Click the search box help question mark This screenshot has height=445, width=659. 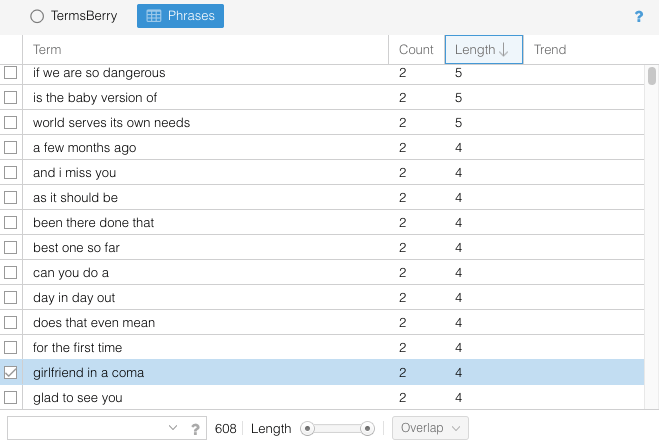(x=195, y=429)
